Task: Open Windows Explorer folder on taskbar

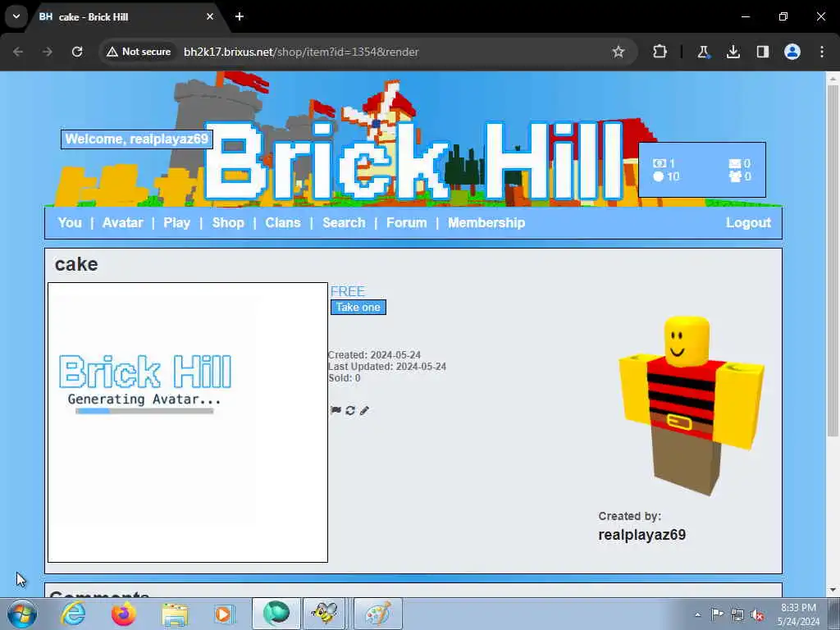Action: coord(175,614)
